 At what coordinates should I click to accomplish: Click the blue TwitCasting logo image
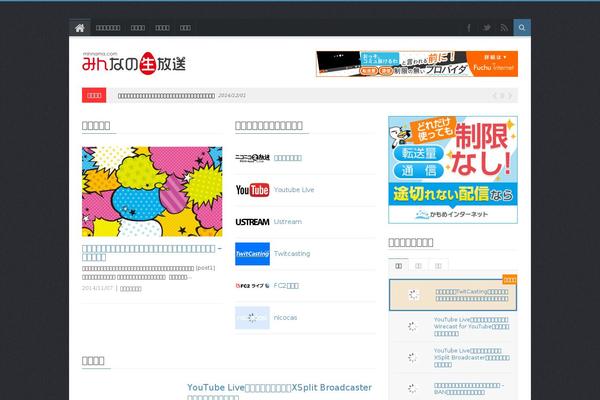(x=252, y=254)
